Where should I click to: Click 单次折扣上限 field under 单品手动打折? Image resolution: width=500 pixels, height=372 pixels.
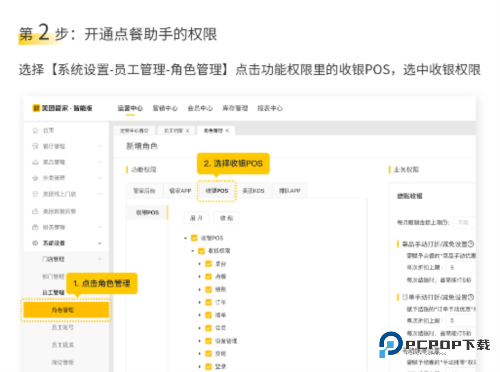click(461, 267)
